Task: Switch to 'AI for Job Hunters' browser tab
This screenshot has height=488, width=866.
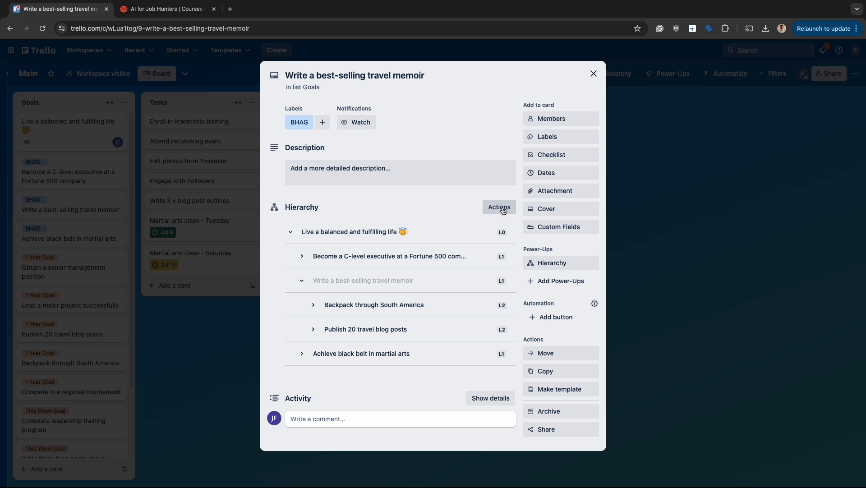Action: click(166, 9)
